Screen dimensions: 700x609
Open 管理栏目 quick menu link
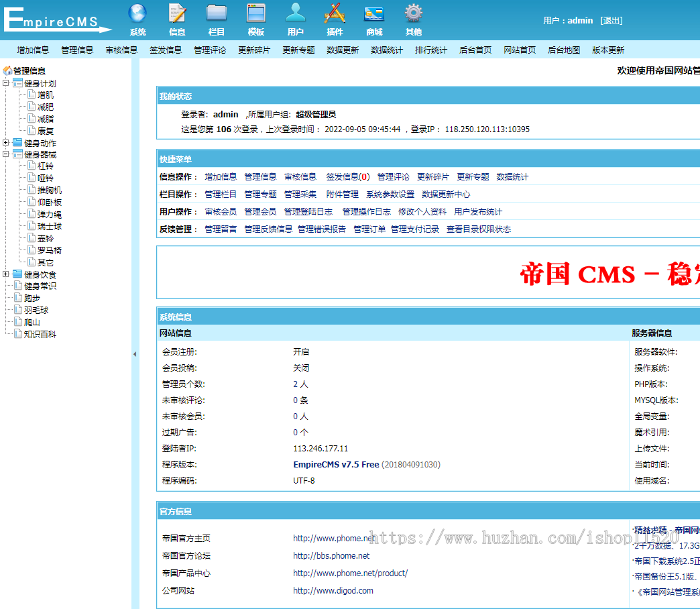(x=221, y=195)
